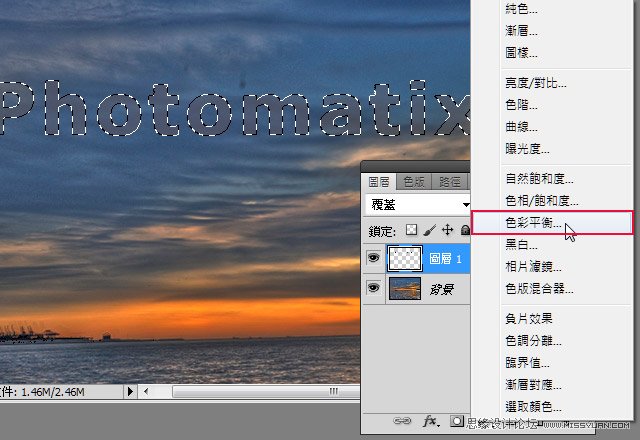Switch to the 圖層 tab
The image size is (640, 440).
tap(379, 182)
